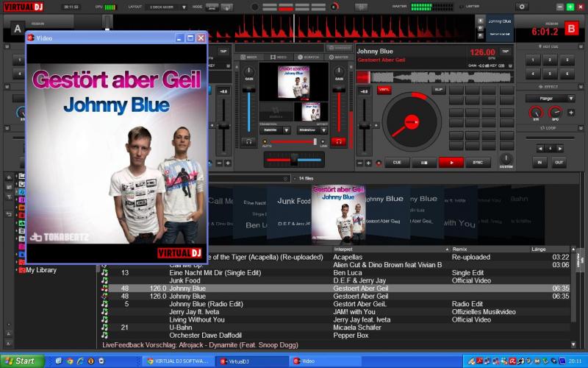Toggle LINK video crossfader
Image resolution: width=588 pixels, height=368 pixels.
coord(323,142)
